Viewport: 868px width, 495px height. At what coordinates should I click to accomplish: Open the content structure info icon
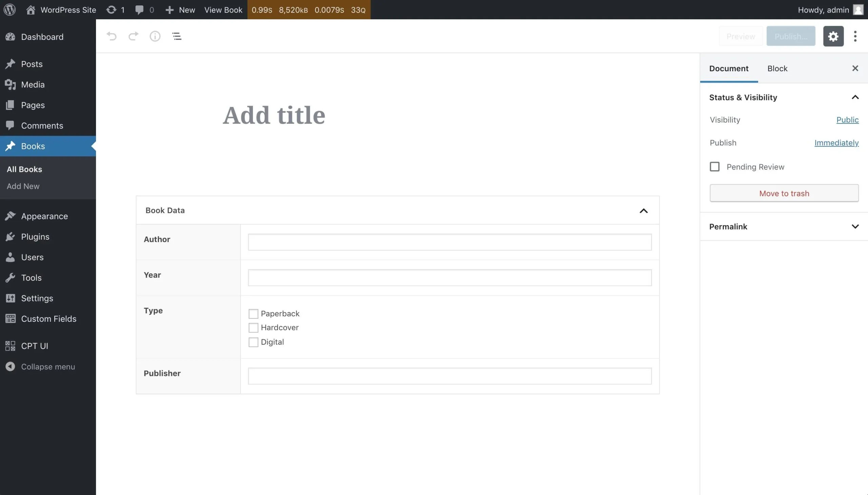[x=155, y=36]
